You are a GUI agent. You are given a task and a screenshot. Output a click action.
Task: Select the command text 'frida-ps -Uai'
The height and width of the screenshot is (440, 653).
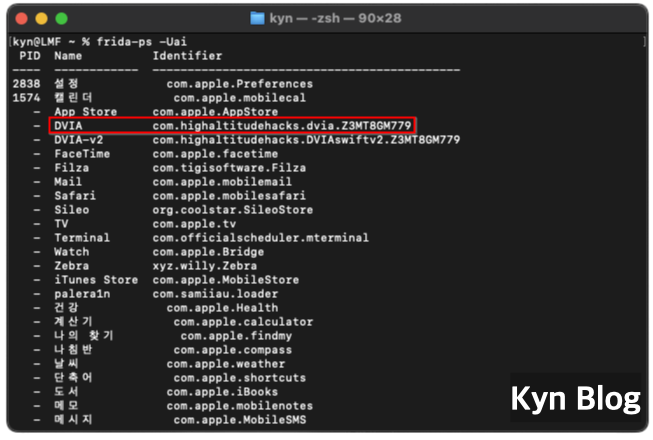point(142,42)
